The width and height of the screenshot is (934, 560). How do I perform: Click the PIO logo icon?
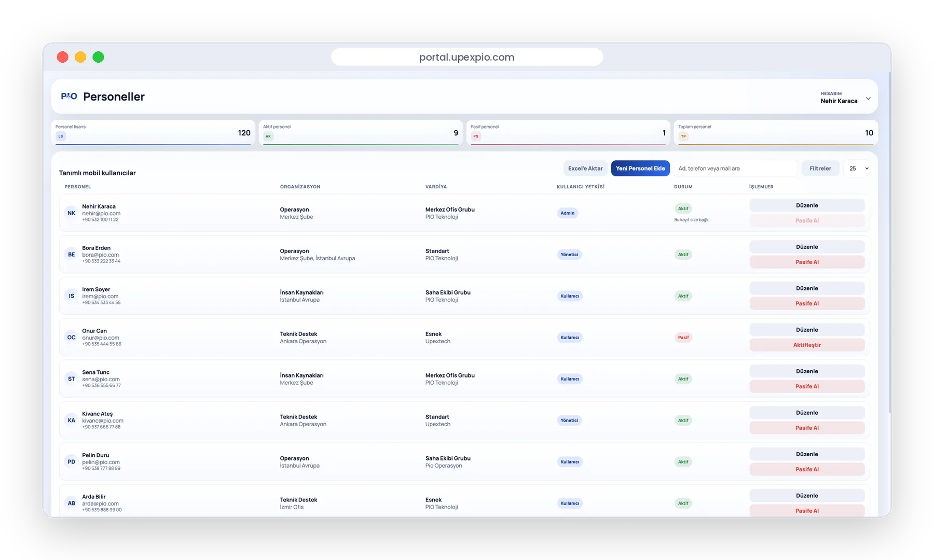coord(69,96)
